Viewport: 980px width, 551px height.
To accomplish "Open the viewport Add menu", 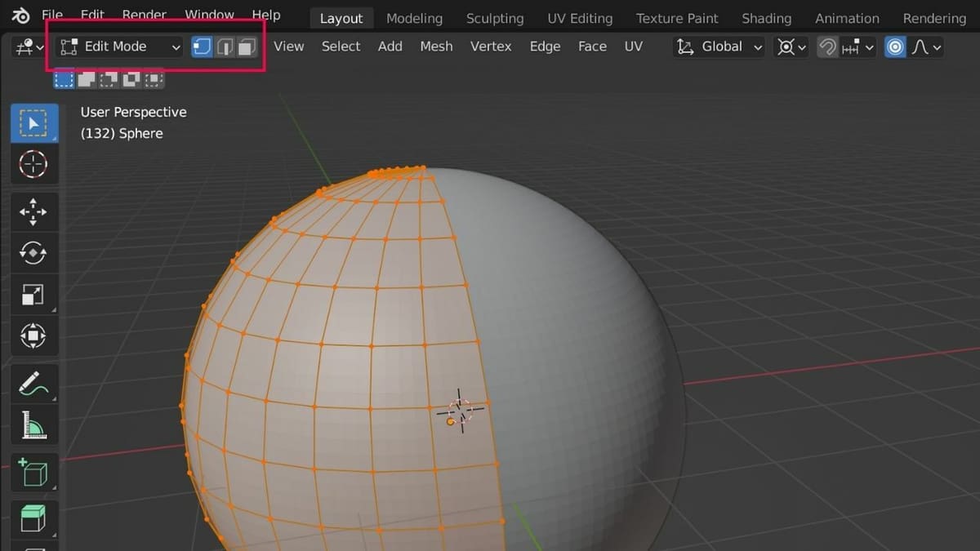I will (x=390, y=47).
